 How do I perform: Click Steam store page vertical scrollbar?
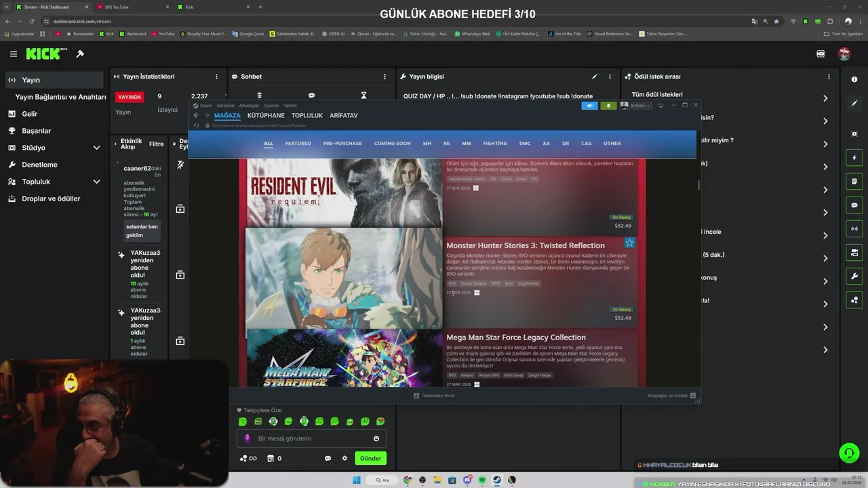pyautogui.click(x=698, y=184)
